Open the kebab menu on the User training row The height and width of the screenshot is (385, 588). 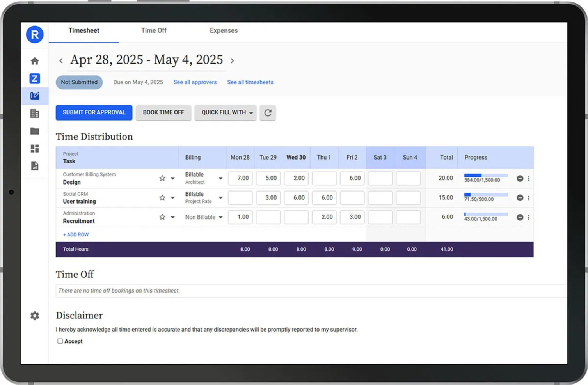coord(529,198)
